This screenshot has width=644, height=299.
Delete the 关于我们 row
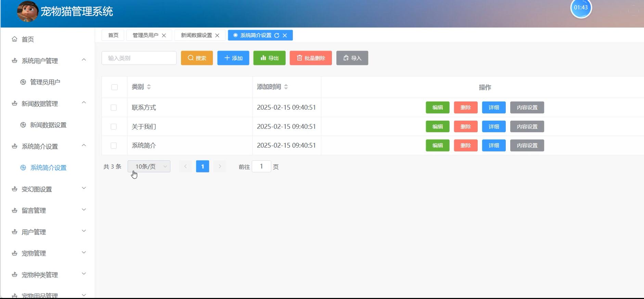pyautogui.click(x=466, y=126)
